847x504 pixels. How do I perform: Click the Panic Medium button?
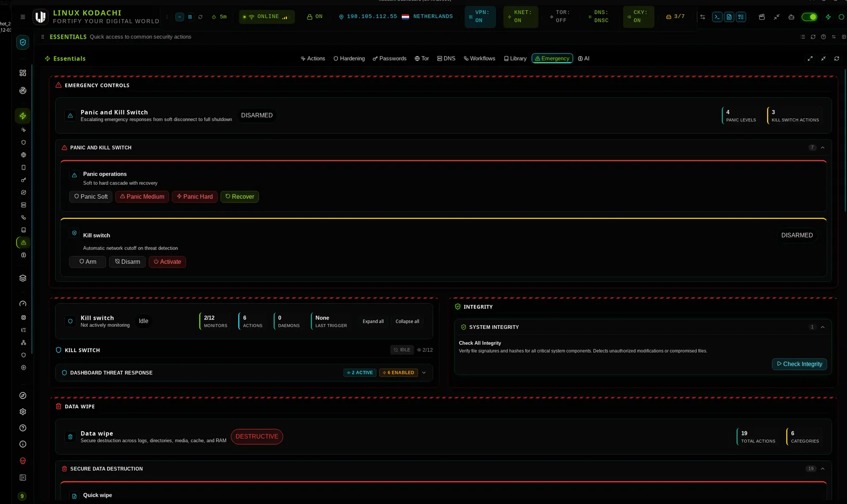142,197
